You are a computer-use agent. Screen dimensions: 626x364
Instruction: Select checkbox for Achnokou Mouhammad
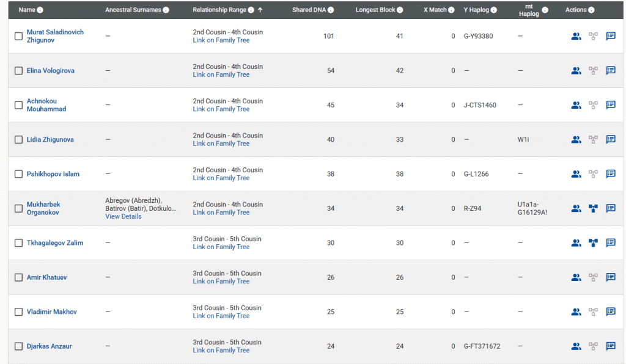18,105
